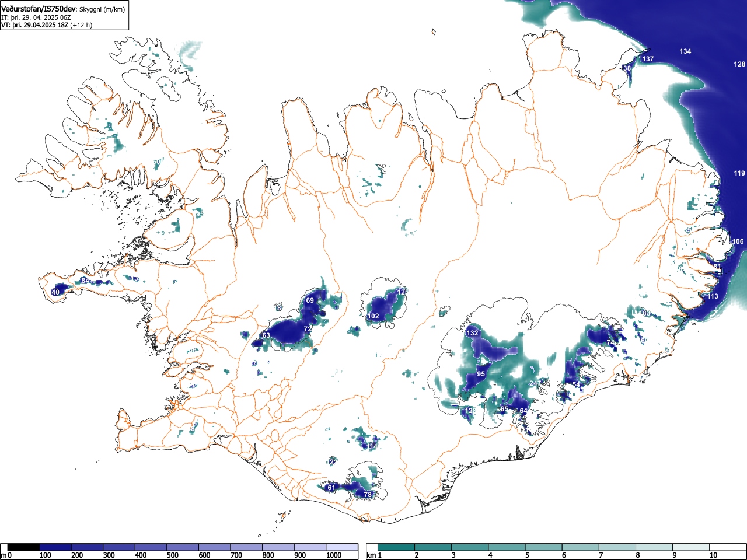The image size is (747, 560).
Task: Click the 74 value on the eastern glacier
Action: (610, 342)
